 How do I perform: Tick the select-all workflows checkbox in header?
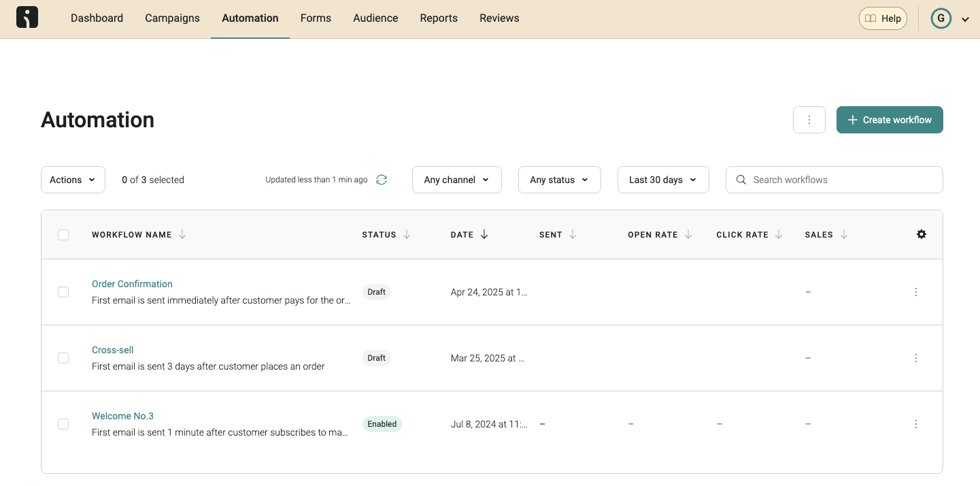click(63, 235)
